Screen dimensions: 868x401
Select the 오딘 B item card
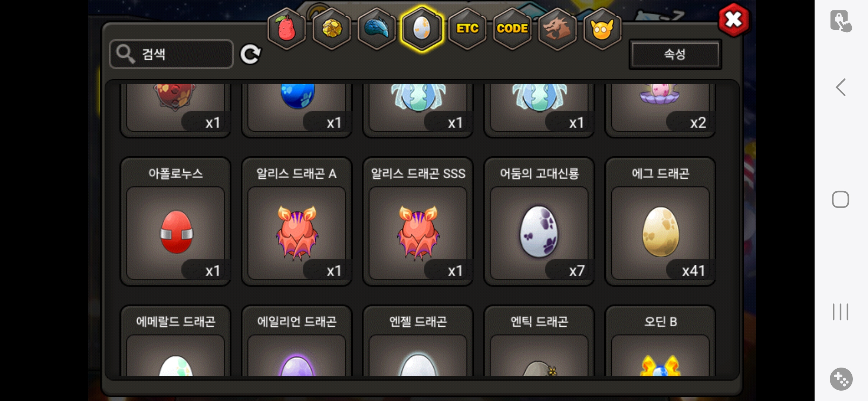pyautogui.click(x=660, y=341)
